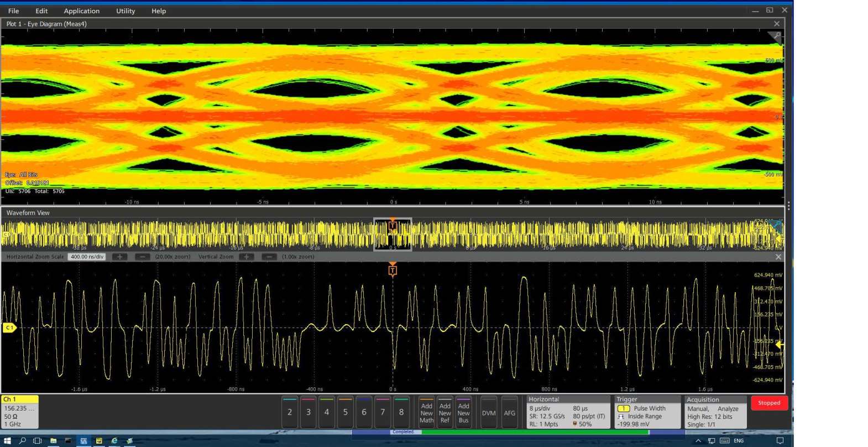The width and height of the screenshot is (868, 447).
Task: Click the horizontal zoom minus button
Action: click(142, 257)
